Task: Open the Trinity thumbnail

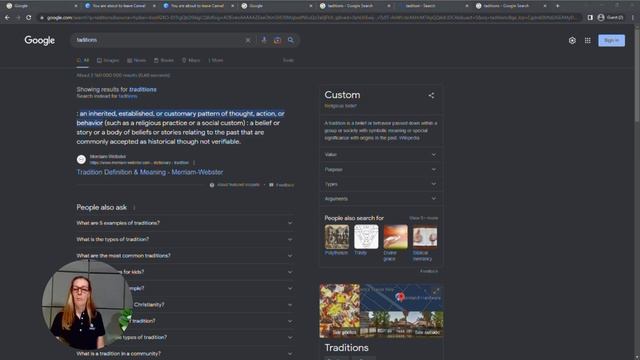Action: (x=366, y=237)
